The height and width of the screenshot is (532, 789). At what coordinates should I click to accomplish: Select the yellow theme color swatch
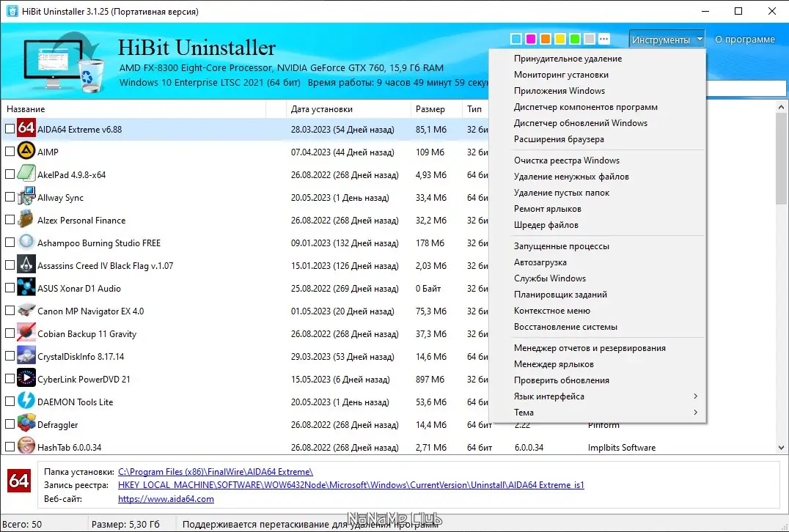pos(560,39)
